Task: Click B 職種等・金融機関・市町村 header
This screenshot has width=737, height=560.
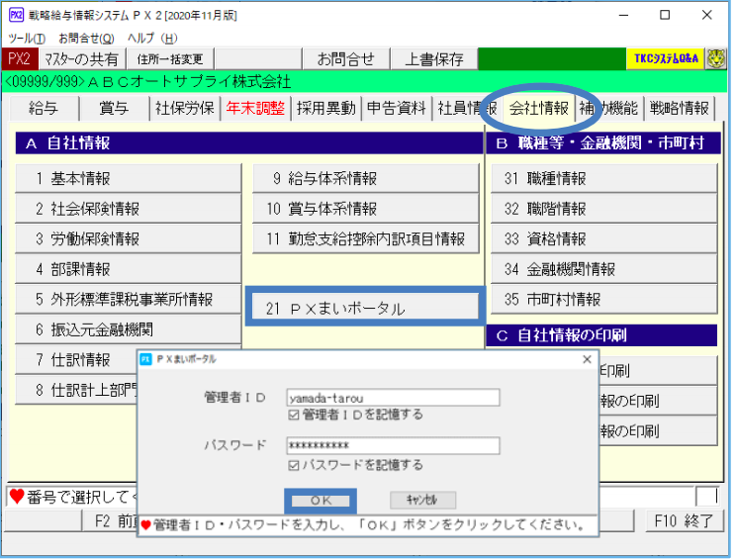Action: [603, 143]
